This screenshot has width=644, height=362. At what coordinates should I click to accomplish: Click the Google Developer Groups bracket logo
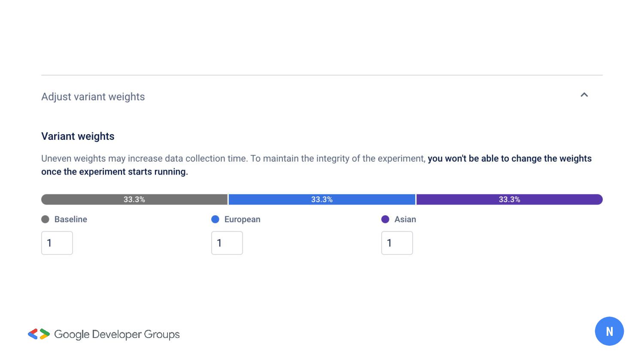(x=39, y=334)
